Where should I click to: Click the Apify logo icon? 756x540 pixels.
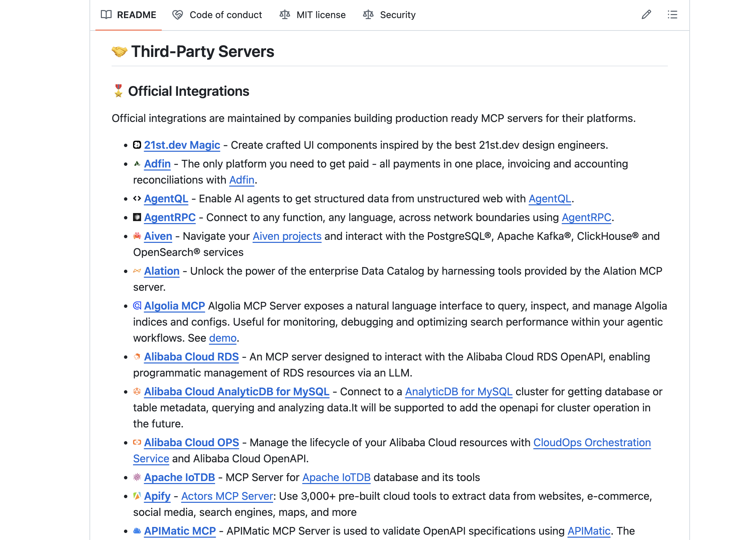tap(137, 496)
